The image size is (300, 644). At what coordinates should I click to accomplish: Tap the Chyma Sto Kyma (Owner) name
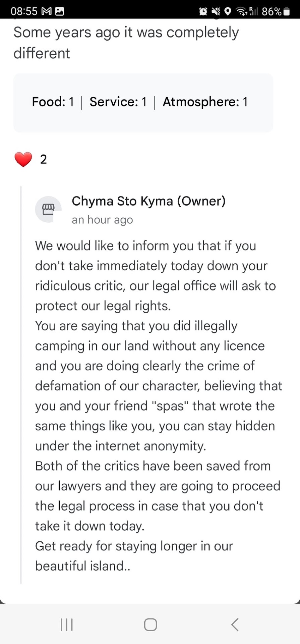pos(148,201)
